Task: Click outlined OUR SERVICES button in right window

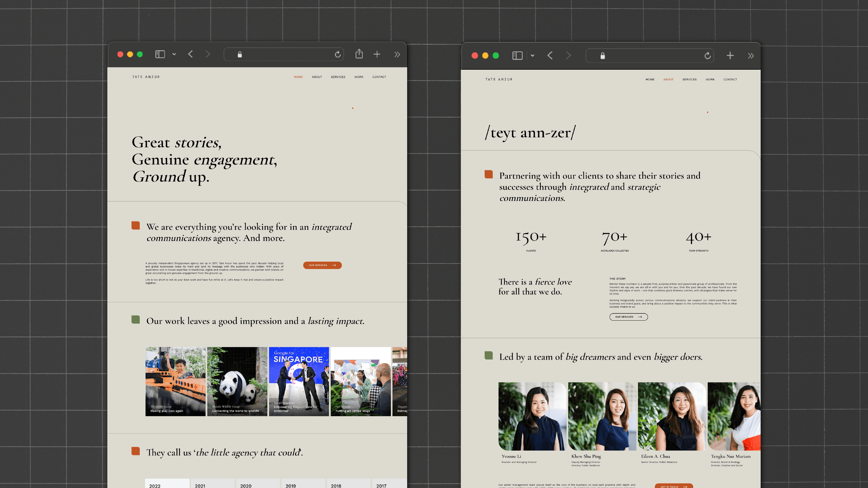Action: click(x=628, y=317)
